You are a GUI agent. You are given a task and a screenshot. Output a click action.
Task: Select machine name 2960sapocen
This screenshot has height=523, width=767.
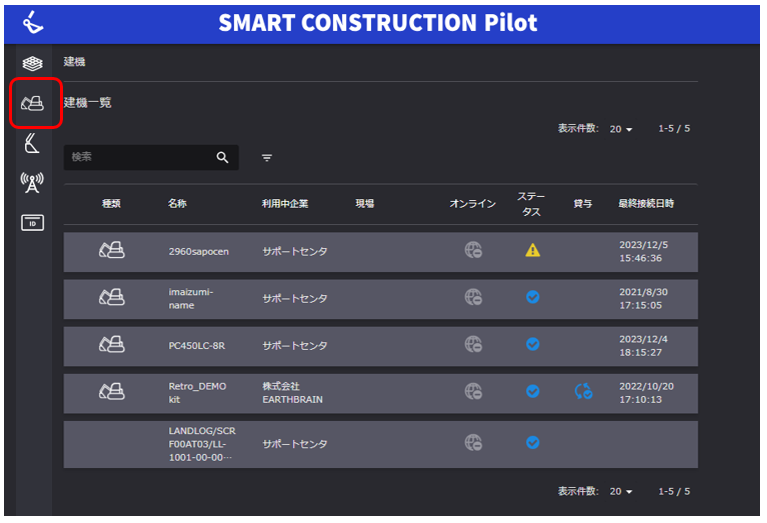coord(199,252)
